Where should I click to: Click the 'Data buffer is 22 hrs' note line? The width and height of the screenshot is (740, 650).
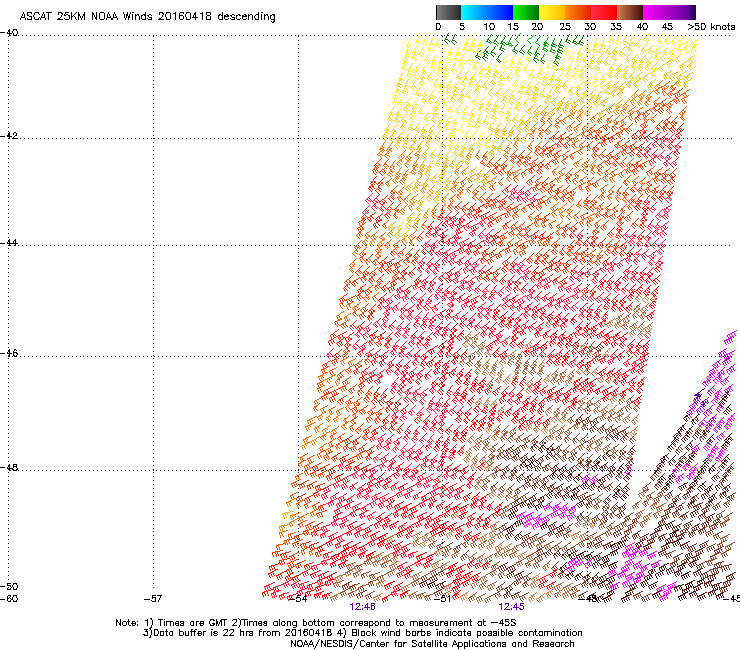pos(362,633)
